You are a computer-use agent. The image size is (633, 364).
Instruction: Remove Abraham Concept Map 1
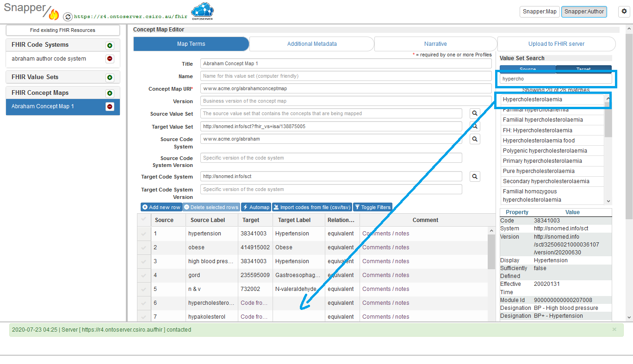(x=110, y=106)
